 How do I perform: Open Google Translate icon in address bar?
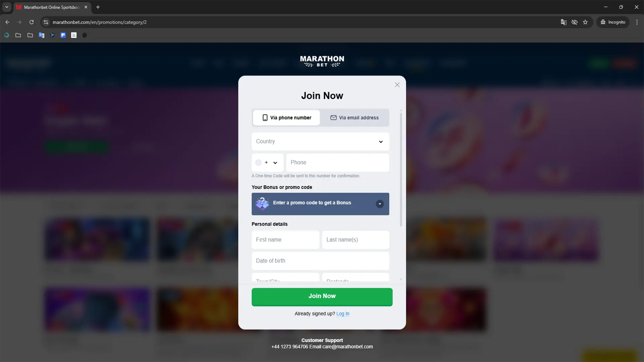pos(563,22)
